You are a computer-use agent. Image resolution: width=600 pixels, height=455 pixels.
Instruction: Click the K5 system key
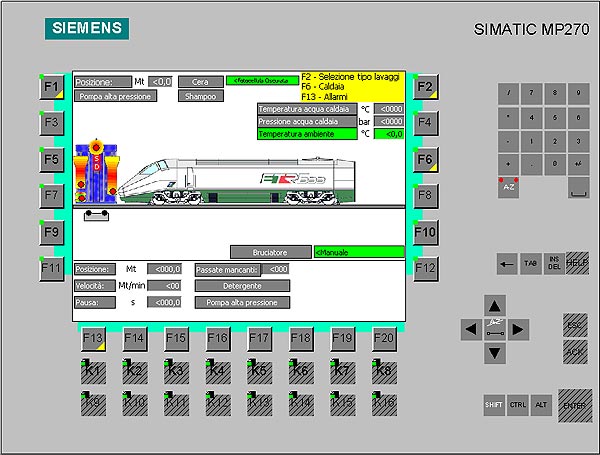259,372
